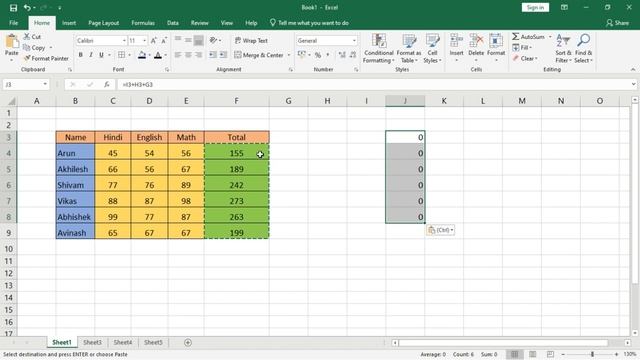Image resolution: width=640 pixels, height=360 pixels.
Task: Switch to the Formulas tab
Action: [x=143, y=23]
